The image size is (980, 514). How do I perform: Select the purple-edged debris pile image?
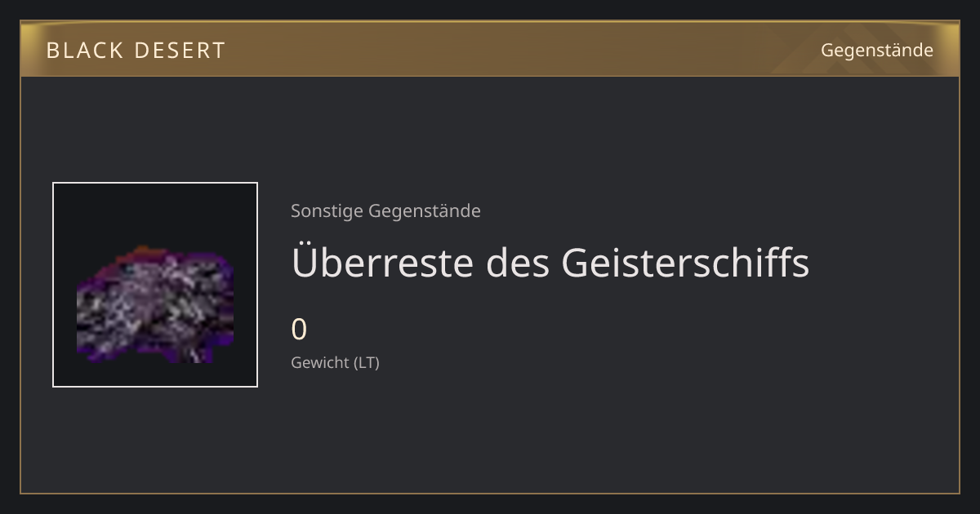[155, 305]
